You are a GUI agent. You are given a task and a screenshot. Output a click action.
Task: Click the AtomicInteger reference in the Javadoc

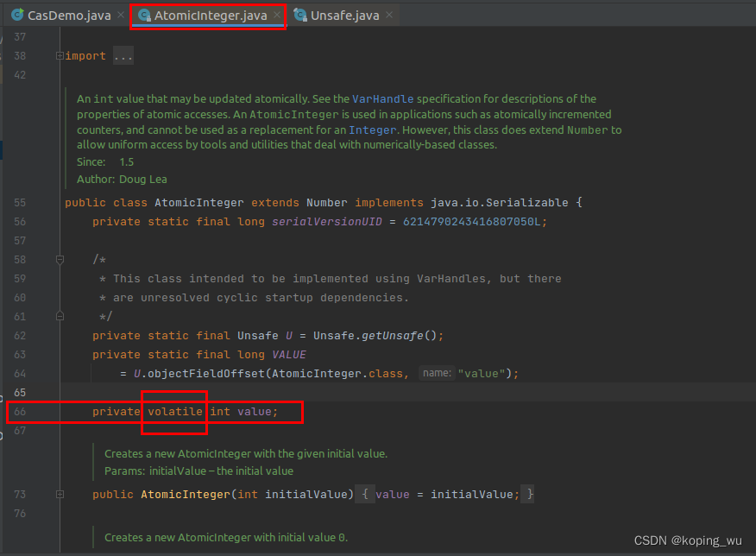[294, 114]
